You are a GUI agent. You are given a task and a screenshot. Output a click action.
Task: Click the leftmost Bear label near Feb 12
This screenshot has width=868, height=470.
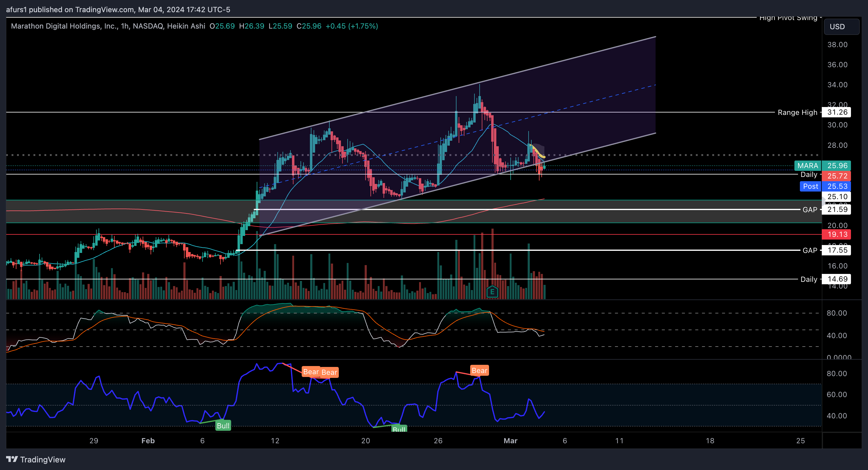click(311, 372)
